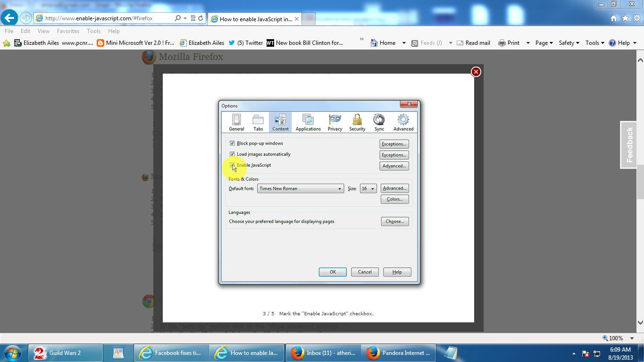Open favorites with the star icon
The width and height of the screenshot is (644, 362).
pyautogui.click(x=625, y=18)
